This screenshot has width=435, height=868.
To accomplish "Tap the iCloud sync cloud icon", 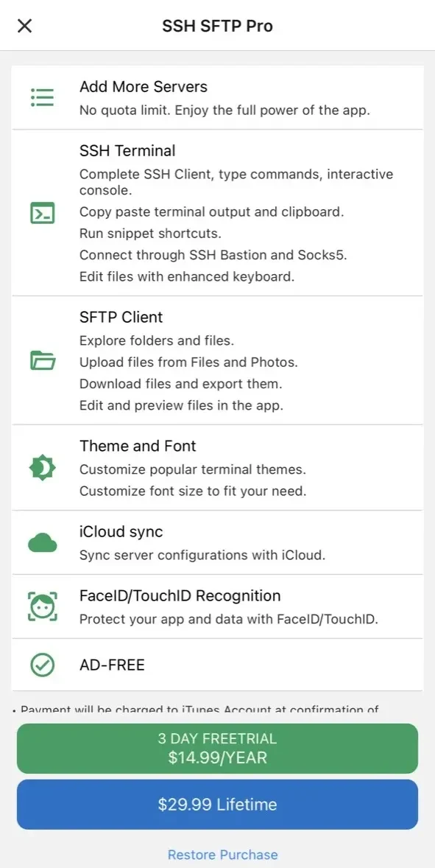I will click(42, 542).
